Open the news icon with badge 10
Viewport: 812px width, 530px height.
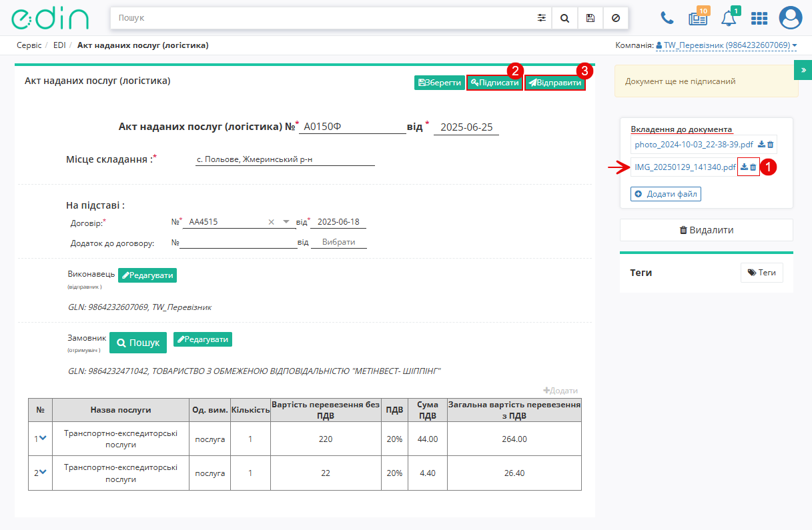698,19
